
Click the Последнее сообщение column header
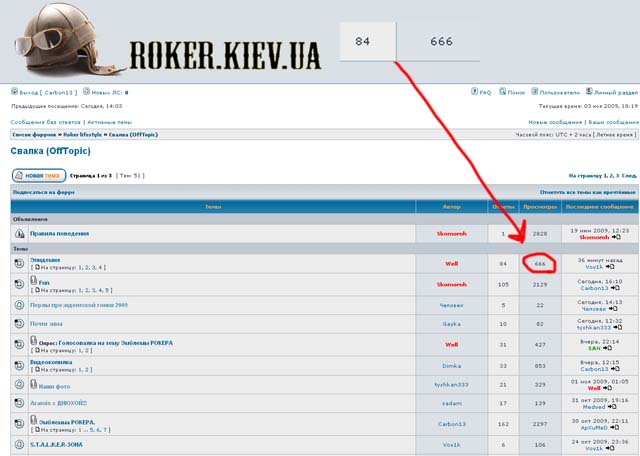[x=599, y=207]
